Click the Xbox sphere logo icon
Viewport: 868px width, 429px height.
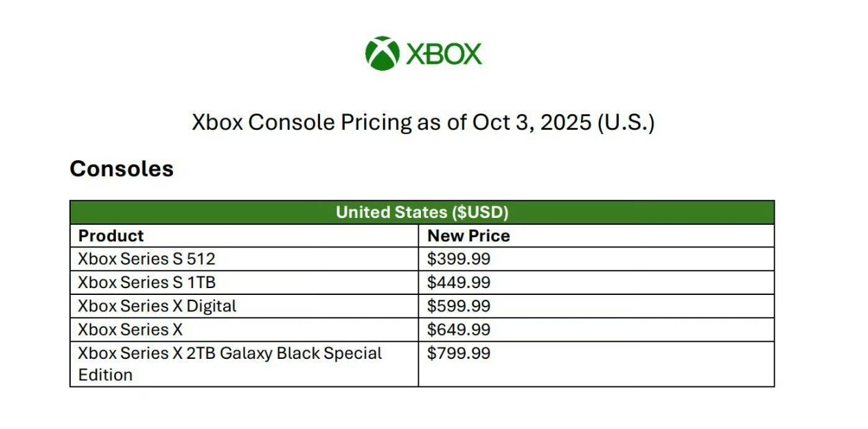pyautogui.click(x=382, y=53)
